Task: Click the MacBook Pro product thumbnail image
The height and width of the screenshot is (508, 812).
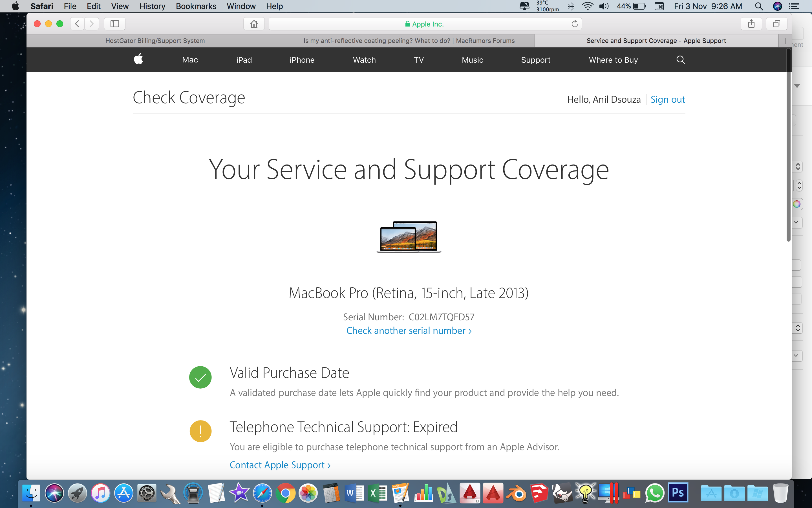Action: point(409,237)
